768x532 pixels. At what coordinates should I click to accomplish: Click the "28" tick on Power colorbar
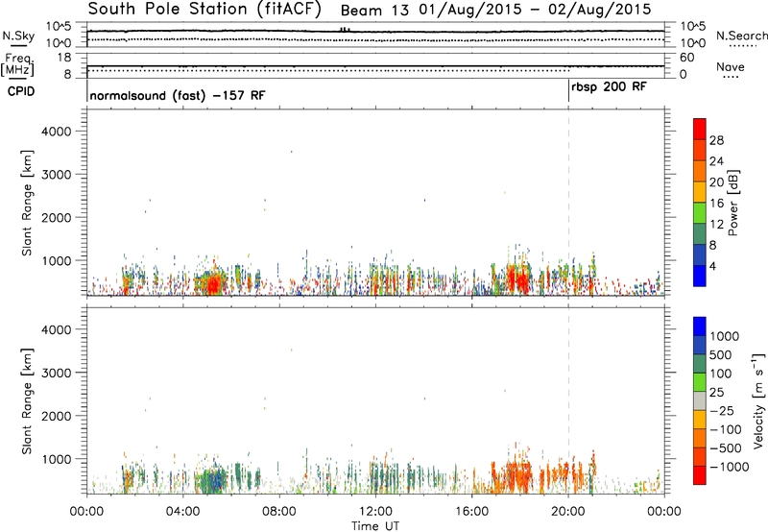point(716,140)
